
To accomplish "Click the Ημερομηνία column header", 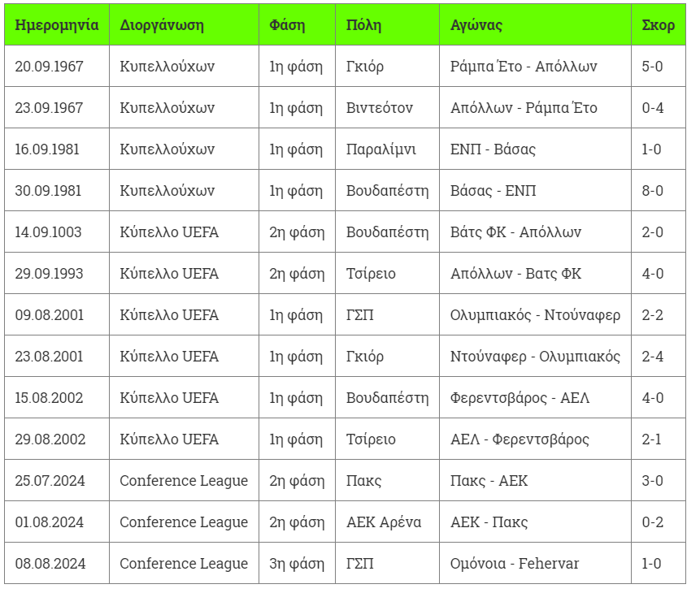I will coord(57,25).
